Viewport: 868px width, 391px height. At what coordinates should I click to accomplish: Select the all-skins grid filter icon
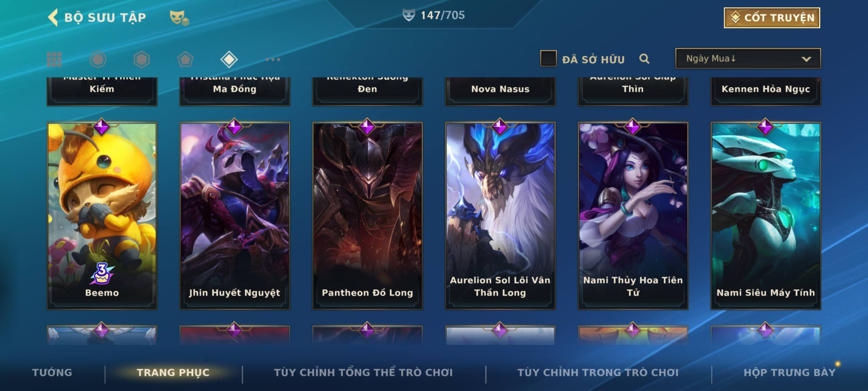point(54,59)
